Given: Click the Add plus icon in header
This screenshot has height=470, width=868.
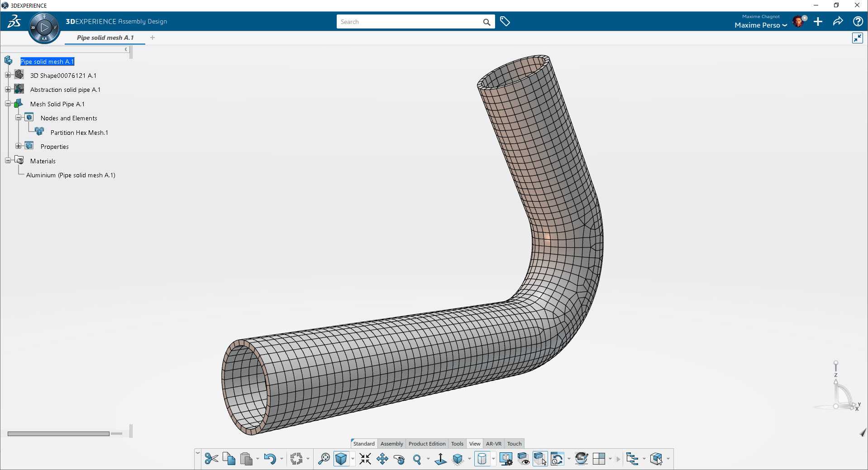Looking at the screenshot, I should point(818,21).
